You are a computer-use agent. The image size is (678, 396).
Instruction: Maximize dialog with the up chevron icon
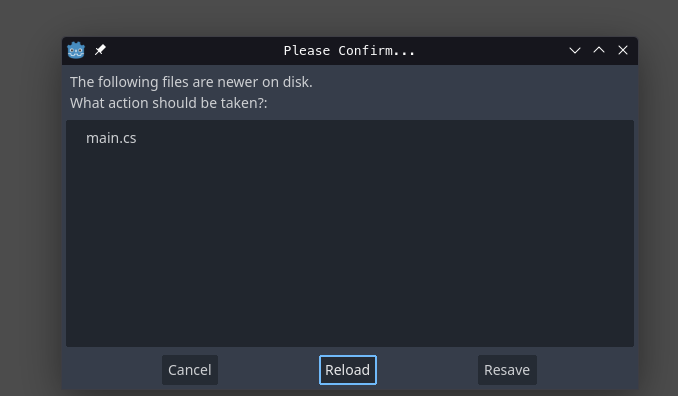click(x=599, y=50)
